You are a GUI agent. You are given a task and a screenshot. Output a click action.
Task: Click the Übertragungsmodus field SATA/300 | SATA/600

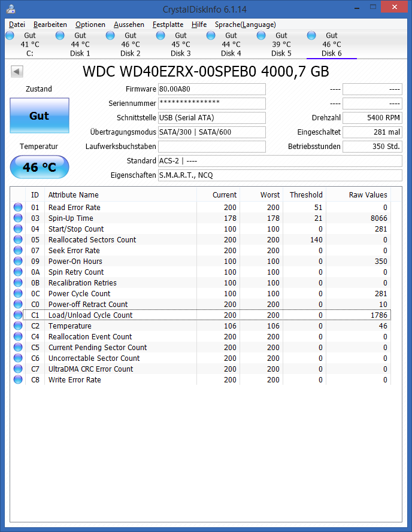tap(212, 132)
